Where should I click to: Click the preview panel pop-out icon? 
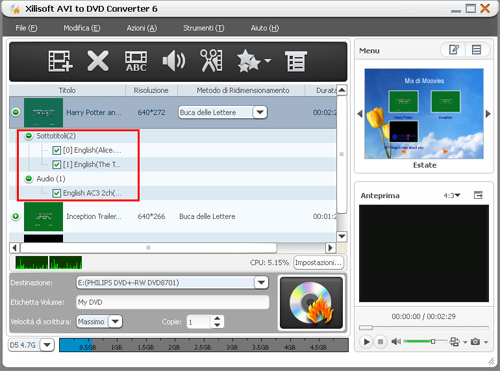(x=478, y=195)
